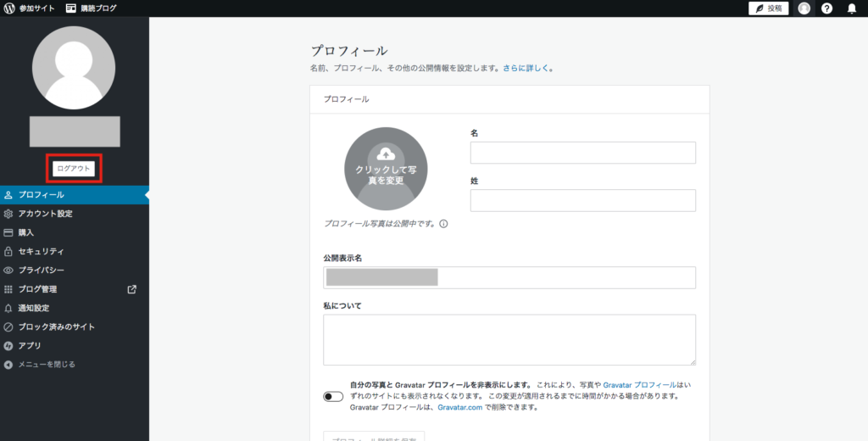Open the notifications bell icon

click(x=852, y=8)
